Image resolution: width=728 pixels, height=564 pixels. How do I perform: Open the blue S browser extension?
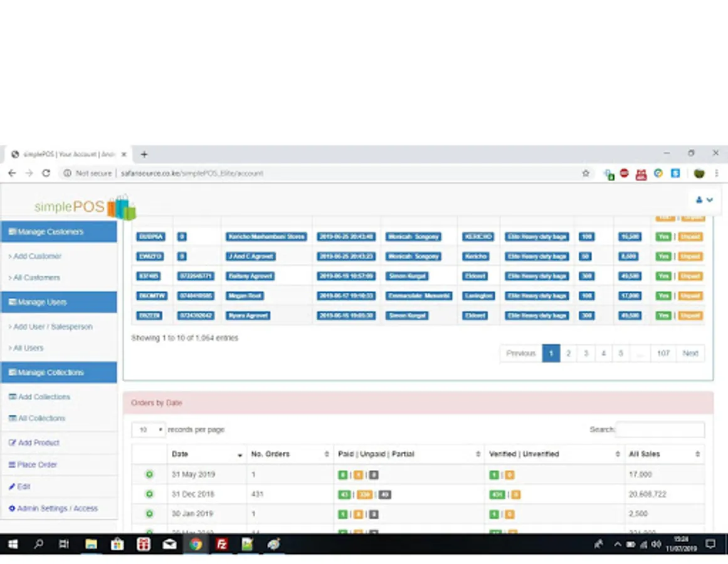pyautogui.click(x=675, y=173)
